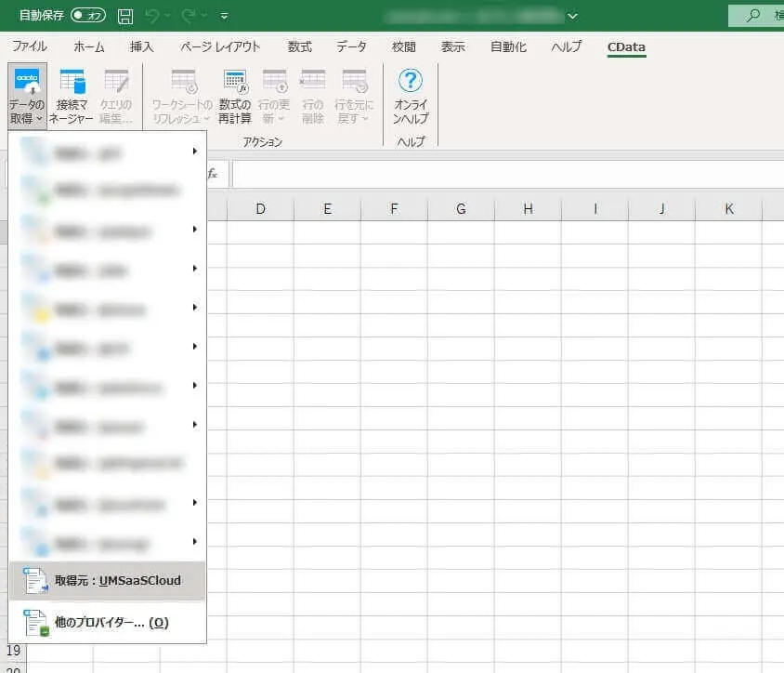Select 取得元：UMSaaSCloud menu entry

point(107,580)
